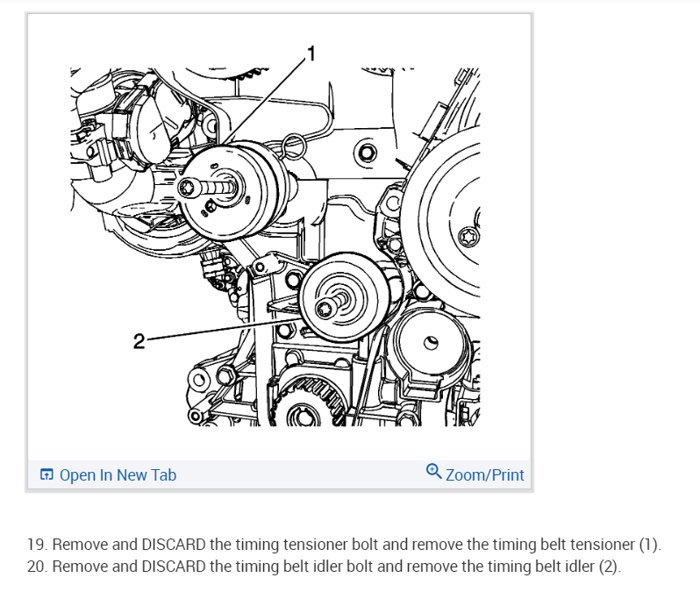Click the (1) reference ending step 19
This screenshot has width=700, height=599.
point(650,545)
